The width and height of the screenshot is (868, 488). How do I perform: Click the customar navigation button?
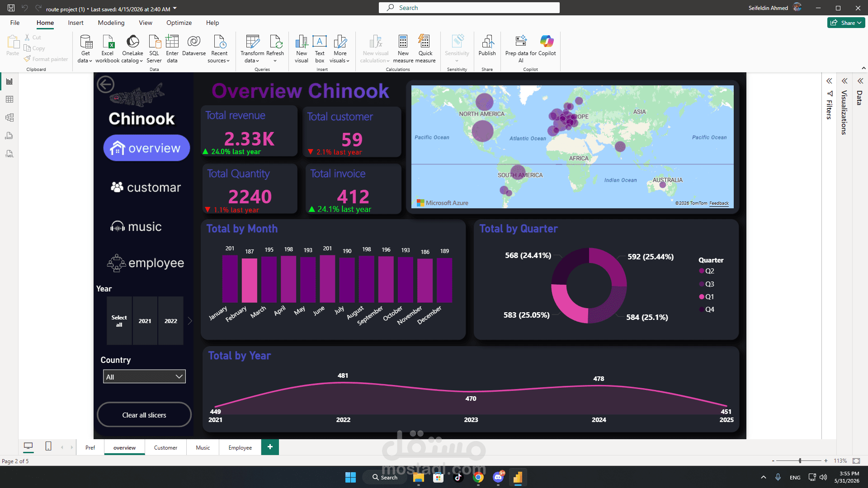point(146,187)
